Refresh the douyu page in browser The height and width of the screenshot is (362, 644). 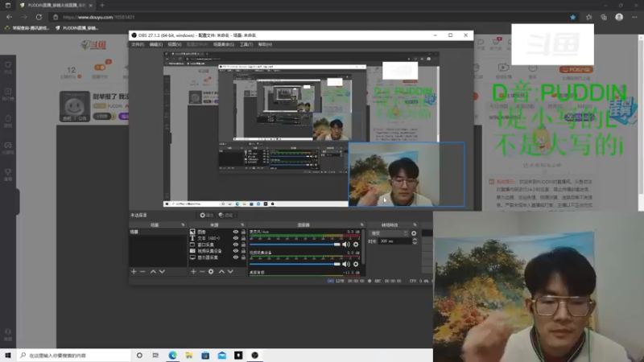[x=39, y=17]
